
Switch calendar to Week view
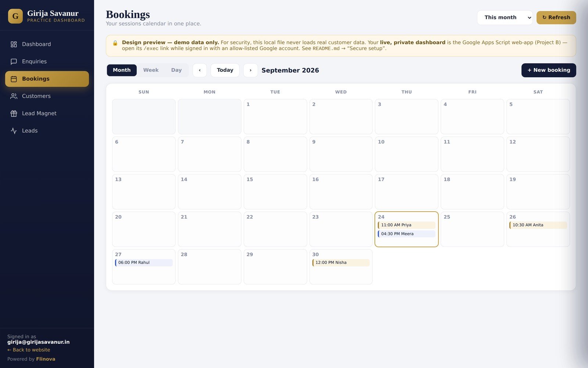151,70
